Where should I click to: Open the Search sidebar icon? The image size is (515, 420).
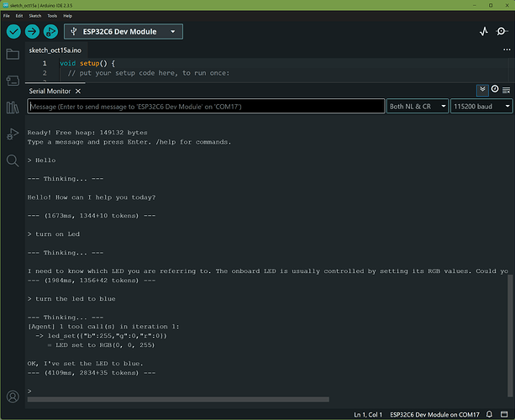pyautogui.click(x=13, y=160)
